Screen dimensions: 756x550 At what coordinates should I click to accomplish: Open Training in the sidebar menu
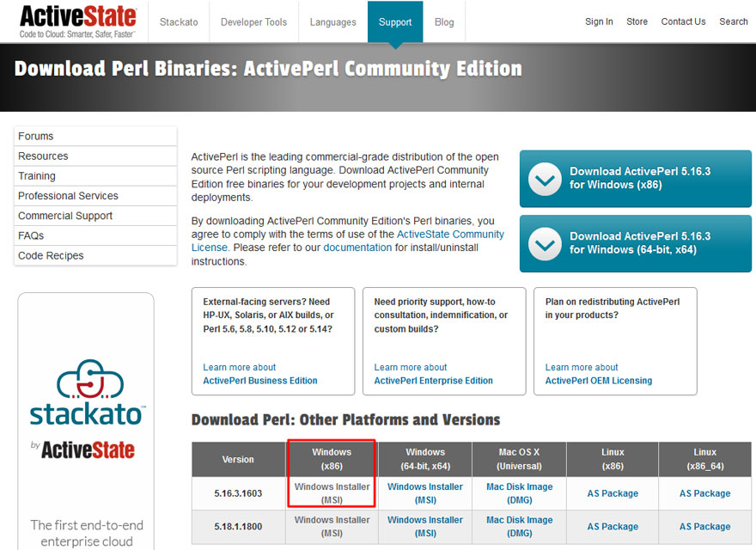coord(95,176)
